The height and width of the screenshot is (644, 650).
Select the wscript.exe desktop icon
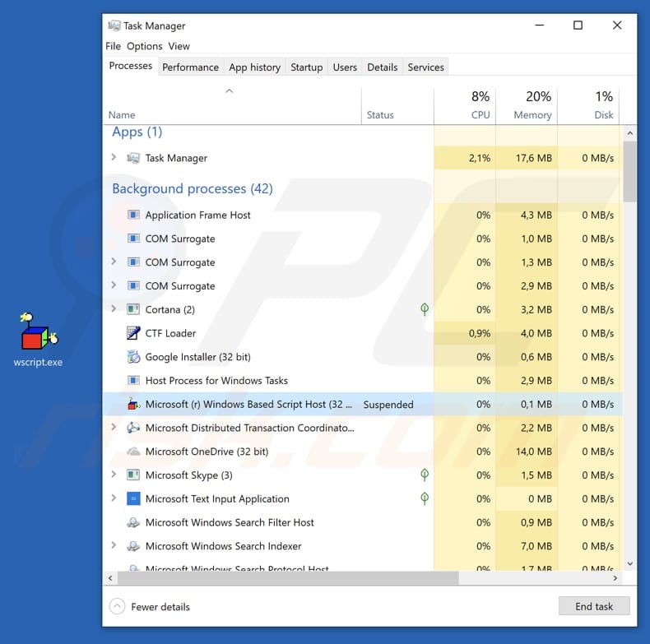coord(38,340)
